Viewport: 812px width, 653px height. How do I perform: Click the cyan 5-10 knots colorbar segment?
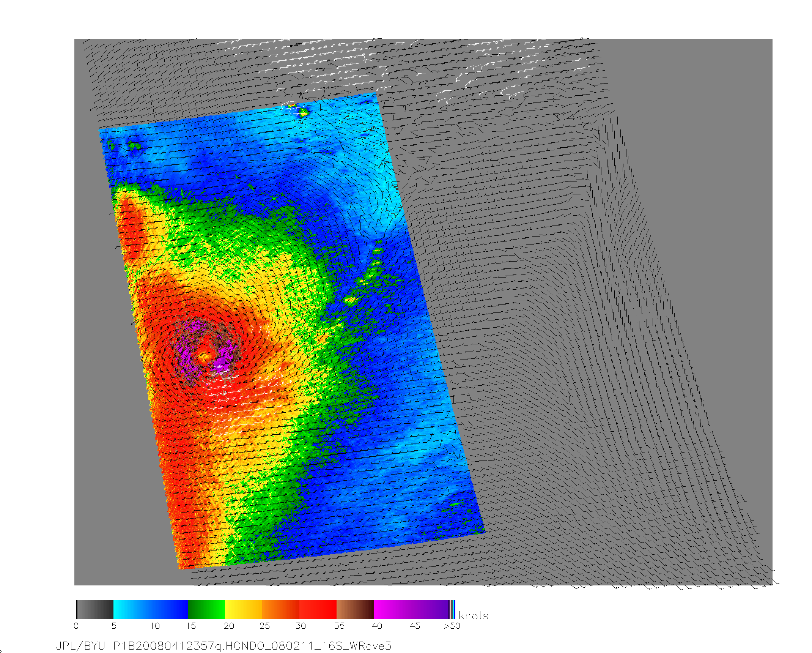coord(132,609)
